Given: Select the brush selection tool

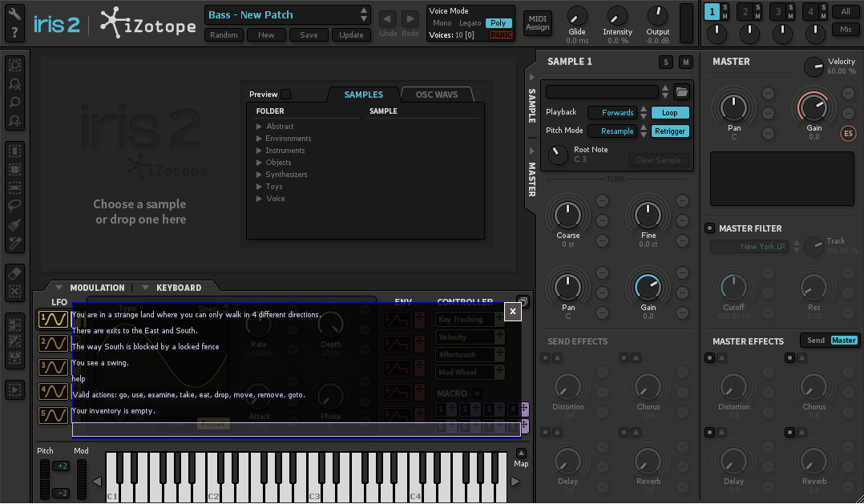Looking at the screenshot, I should (x=14, y=224).
